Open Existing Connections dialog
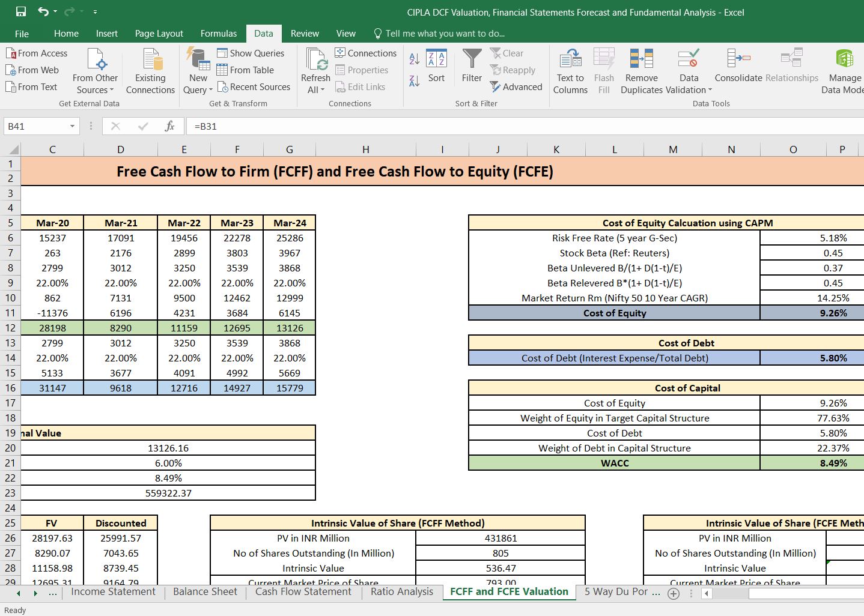 tap(150, 71)
